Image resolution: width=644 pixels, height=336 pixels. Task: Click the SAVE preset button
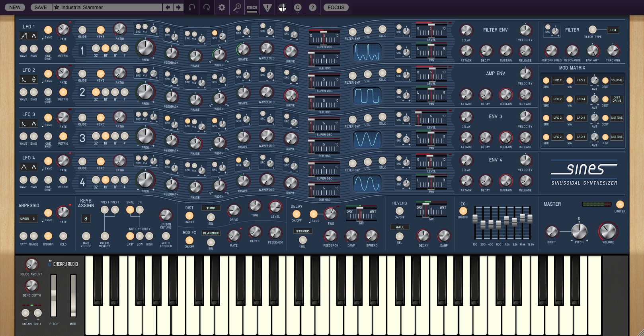[x=41, y=7]
